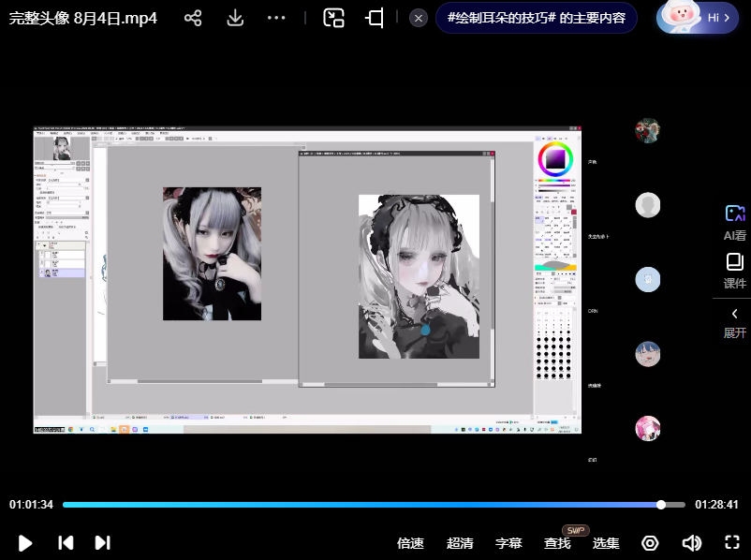Open the AI看 panel
The width and height of the screenshot is (751, 560).
[x=735, y=223]
